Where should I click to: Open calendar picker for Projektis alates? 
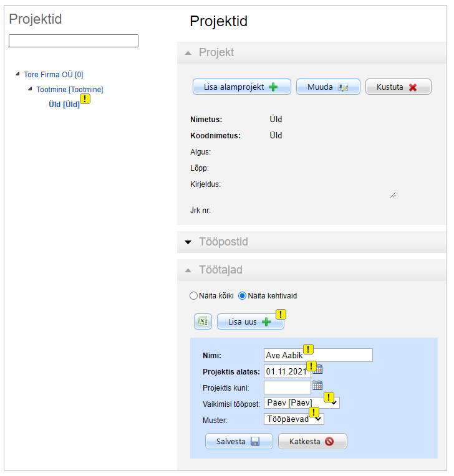point(317,370)
